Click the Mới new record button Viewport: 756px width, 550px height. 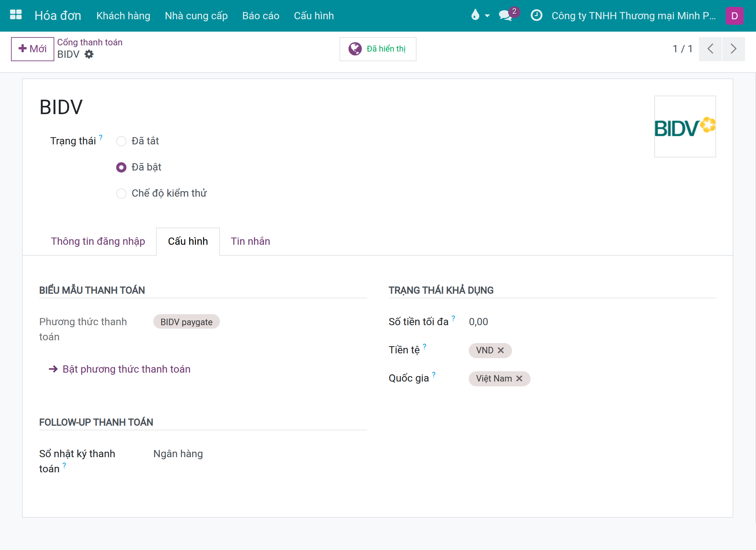tap(32, 49)
